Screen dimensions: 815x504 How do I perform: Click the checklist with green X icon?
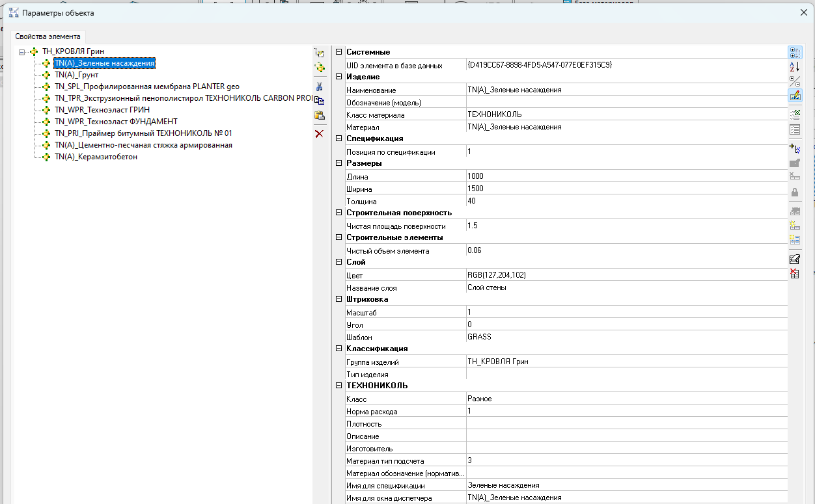794,114
